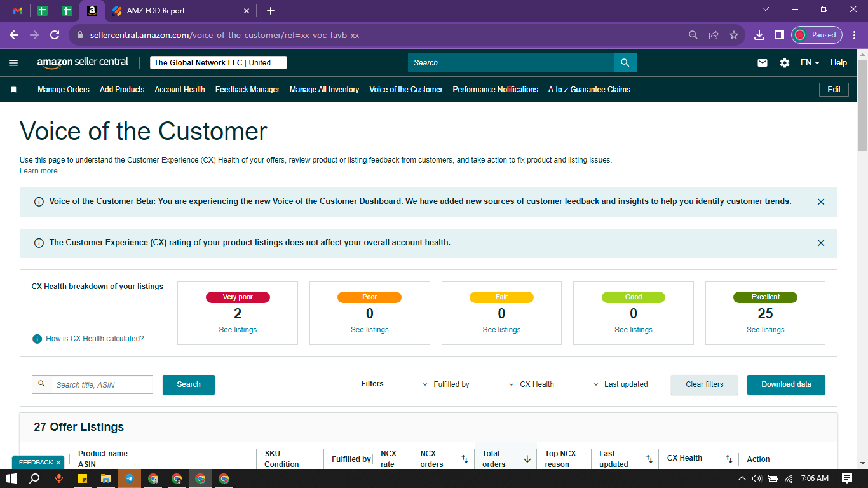Sort by CX Health column arrows

point(729,459)
